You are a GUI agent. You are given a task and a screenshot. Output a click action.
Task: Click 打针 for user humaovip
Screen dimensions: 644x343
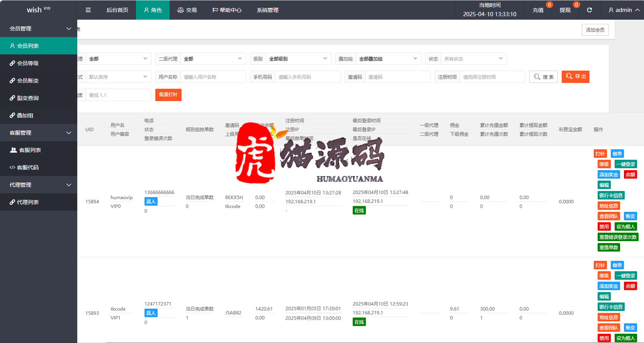tap(600, 154)
